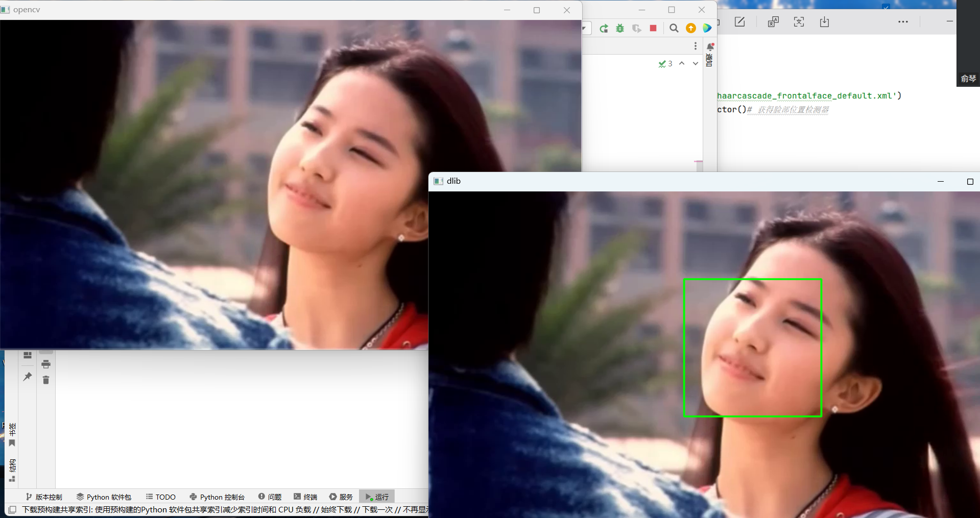The height and width of the screenshot is (518, 980).
Task: Click the PyCharm Rerun icon
Action: [604, 29]
